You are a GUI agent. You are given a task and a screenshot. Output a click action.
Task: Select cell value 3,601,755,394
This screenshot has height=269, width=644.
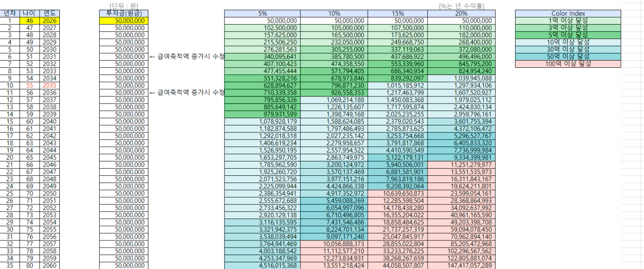tap(461, 120)
